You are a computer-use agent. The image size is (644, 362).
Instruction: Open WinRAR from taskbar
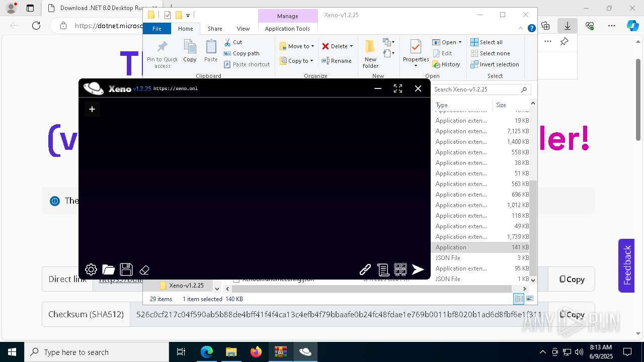280,352
